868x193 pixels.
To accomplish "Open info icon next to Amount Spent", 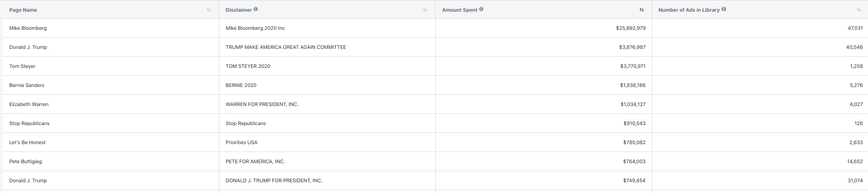I will (x=482, y=9).
